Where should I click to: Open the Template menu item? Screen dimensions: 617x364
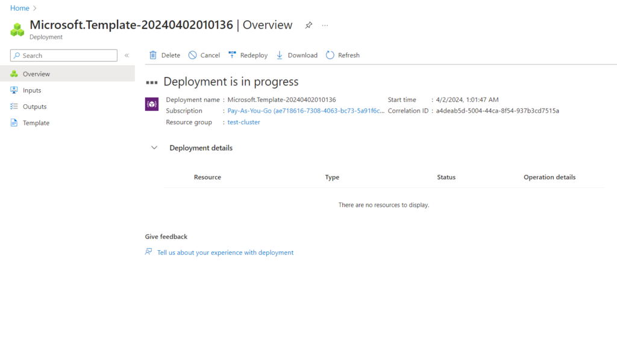click(67, 123)
